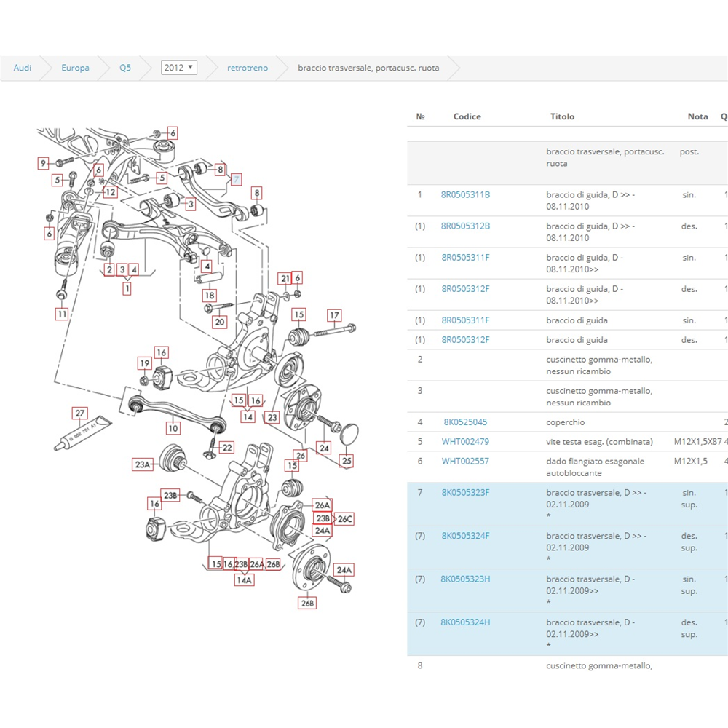Viewport: 728px width, 728px height.
Task: Open the retrotreno breadcrumb link
Action: 248,68
